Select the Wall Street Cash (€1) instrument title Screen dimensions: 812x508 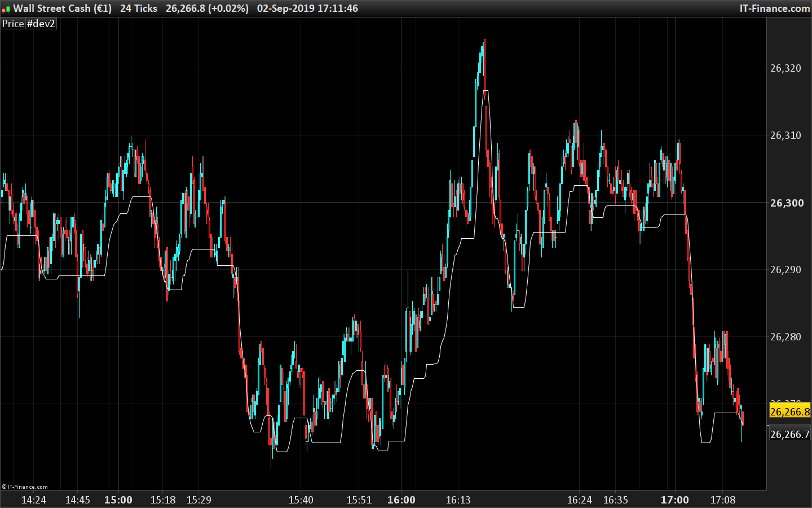pyautogui.click(x=63, y=8)
